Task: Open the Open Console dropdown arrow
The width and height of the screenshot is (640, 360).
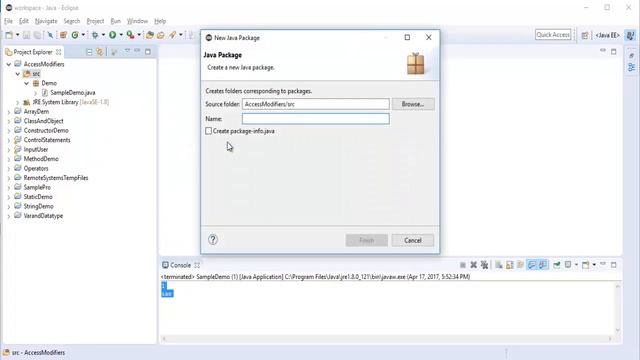Action: point(594,265)
